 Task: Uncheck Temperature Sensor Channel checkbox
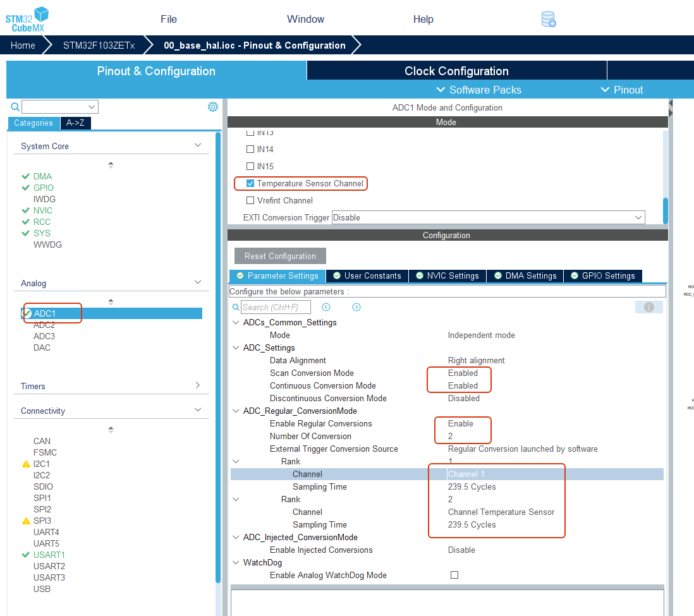[x=250, y=183]
